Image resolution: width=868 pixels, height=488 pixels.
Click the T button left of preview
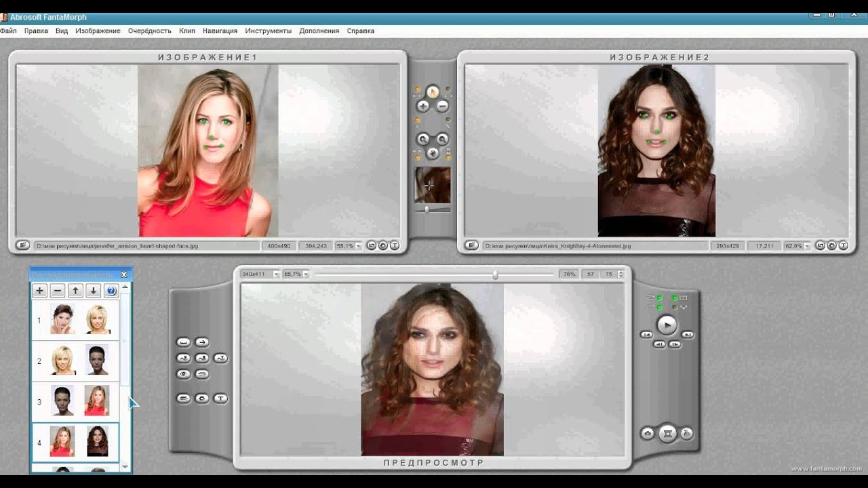(x=220, y=399)
